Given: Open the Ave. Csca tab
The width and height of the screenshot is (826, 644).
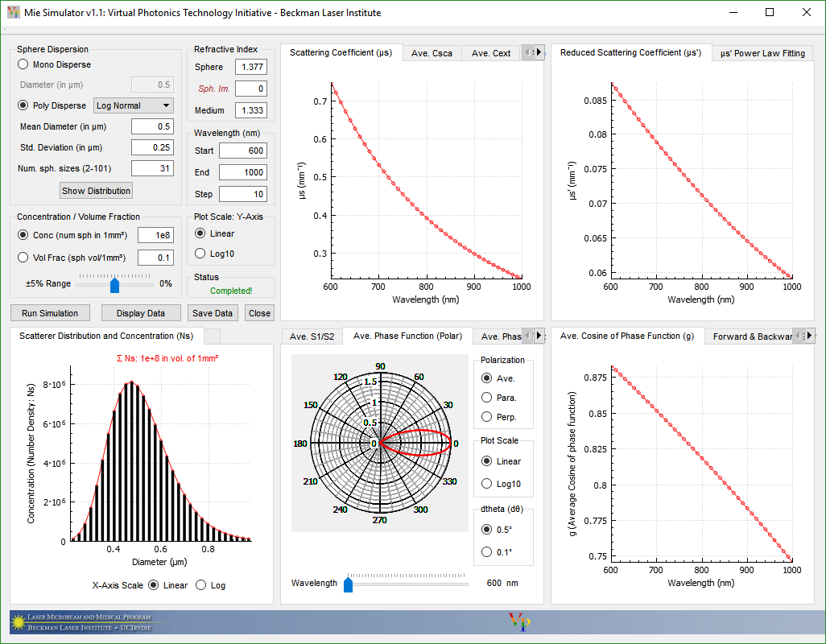Looking at the screenshot, I should tap(432, 53).
